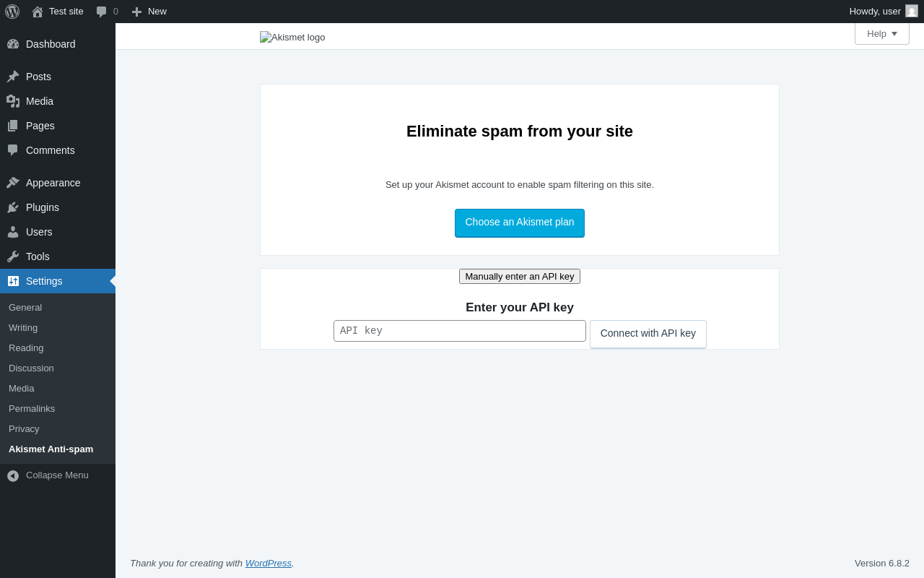Open the Settings menu label
The width and height of the screenshot is (924, 578).
tap(44, 281)
